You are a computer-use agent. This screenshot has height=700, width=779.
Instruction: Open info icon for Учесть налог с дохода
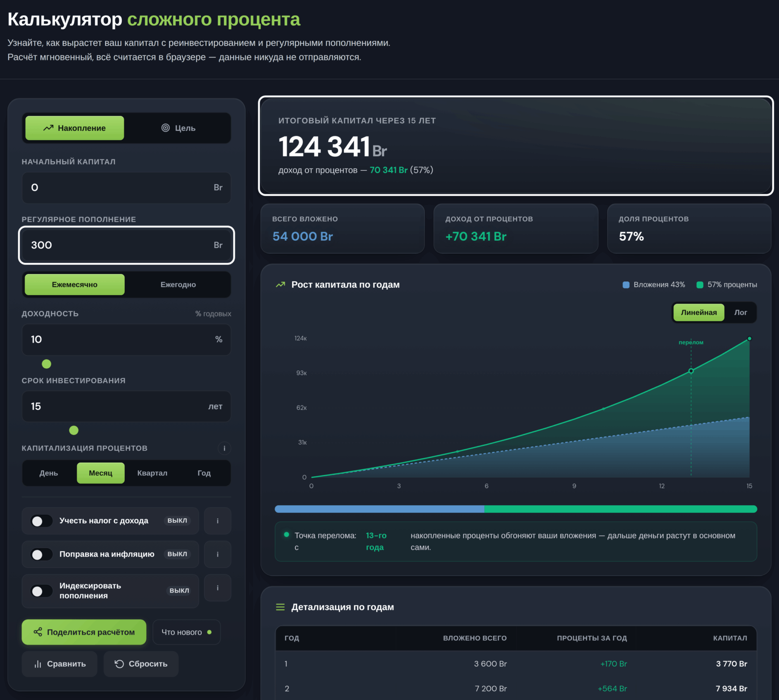(218, 521)
